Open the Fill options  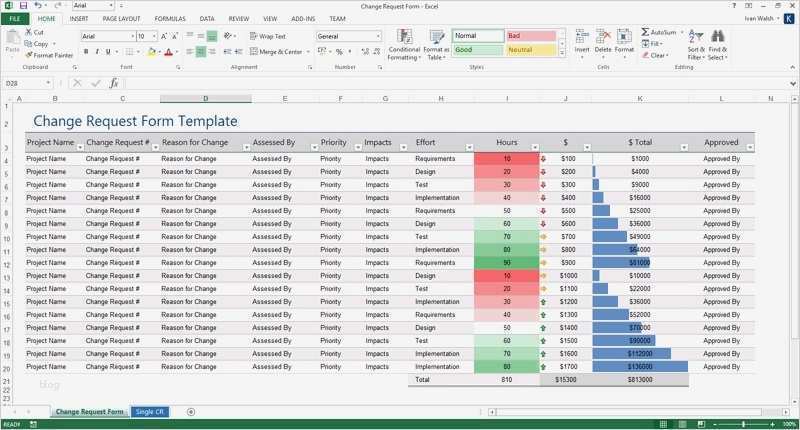coord(653,44)
